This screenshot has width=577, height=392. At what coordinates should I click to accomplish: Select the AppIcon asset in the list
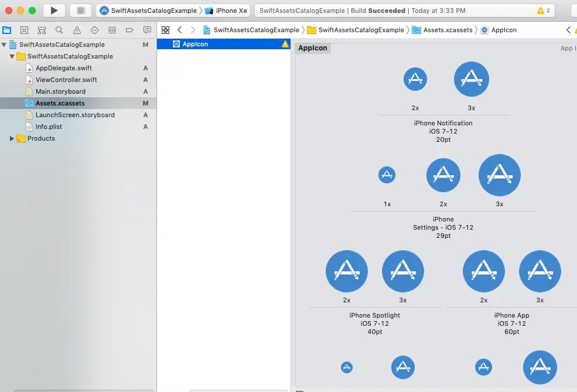224,44
